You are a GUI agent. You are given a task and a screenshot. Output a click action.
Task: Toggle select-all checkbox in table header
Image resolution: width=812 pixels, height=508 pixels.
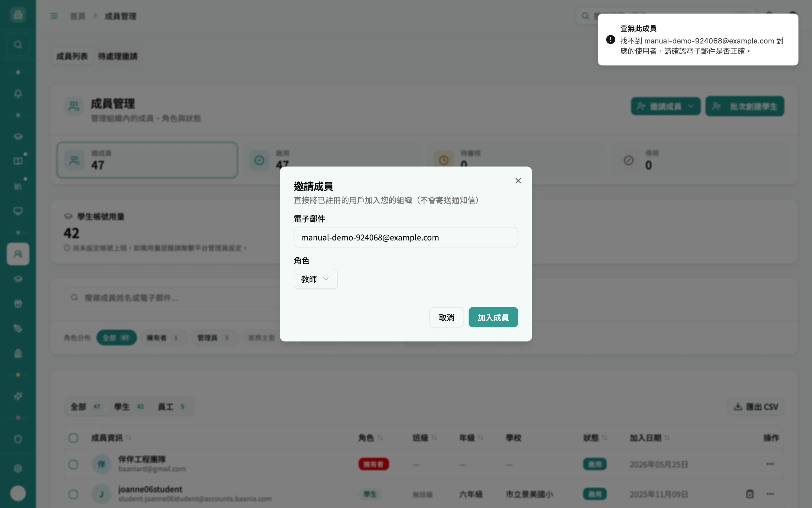(x=73, y=438)
